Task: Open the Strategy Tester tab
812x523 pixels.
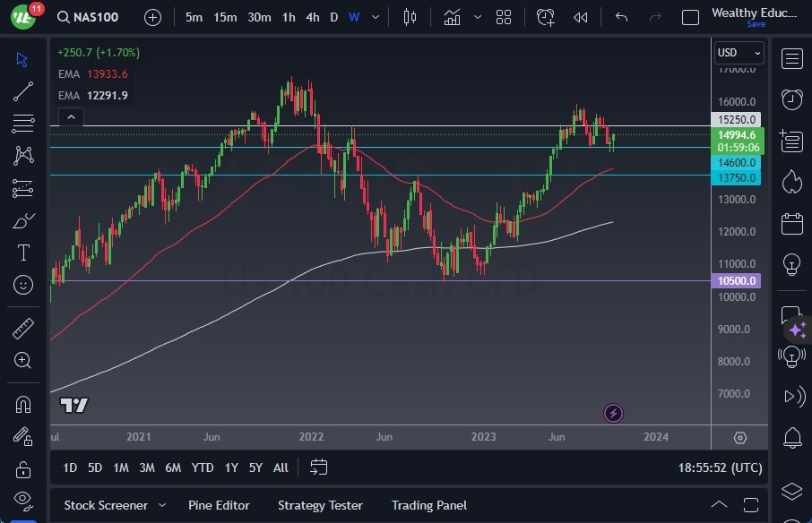Action: click(x=320, y=505)
